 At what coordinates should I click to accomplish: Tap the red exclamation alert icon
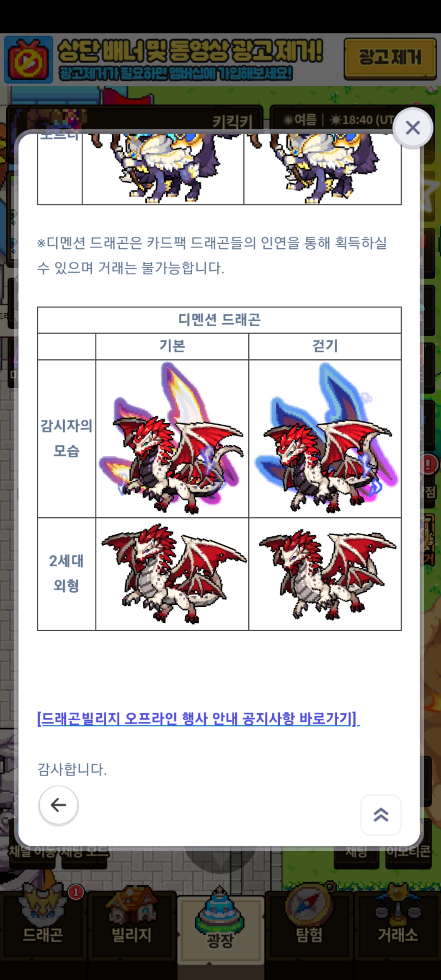click(x=429, y=464)
